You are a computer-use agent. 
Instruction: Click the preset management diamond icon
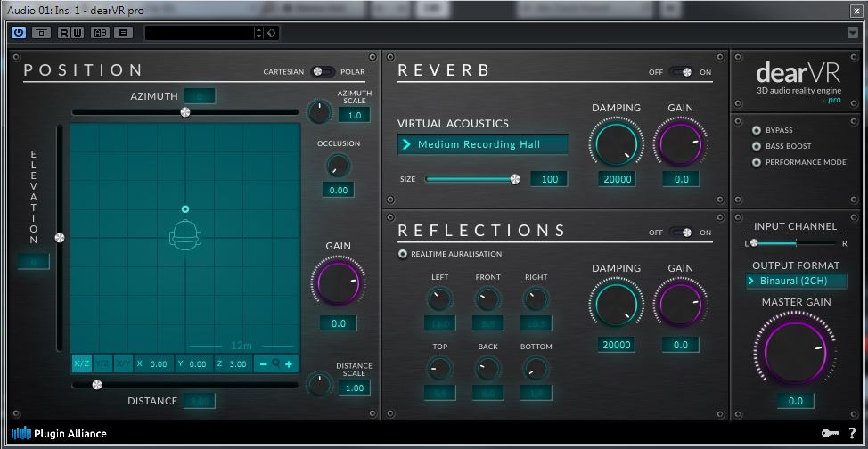coord(271,33)
